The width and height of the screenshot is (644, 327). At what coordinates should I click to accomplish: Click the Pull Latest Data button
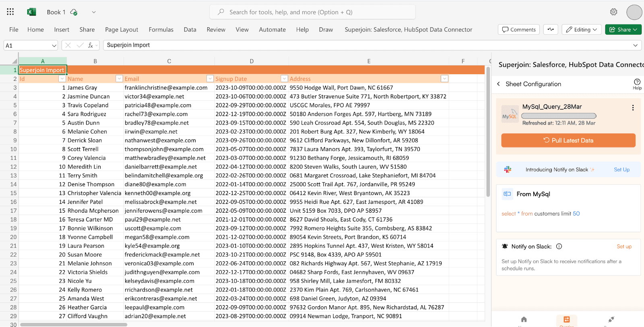(568, 140)
